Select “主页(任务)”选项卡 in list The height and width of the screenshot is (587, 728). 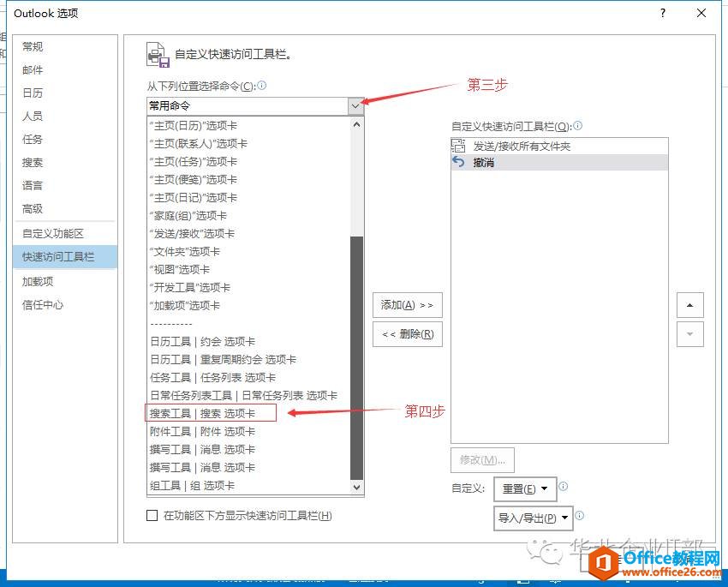[248, 162]
